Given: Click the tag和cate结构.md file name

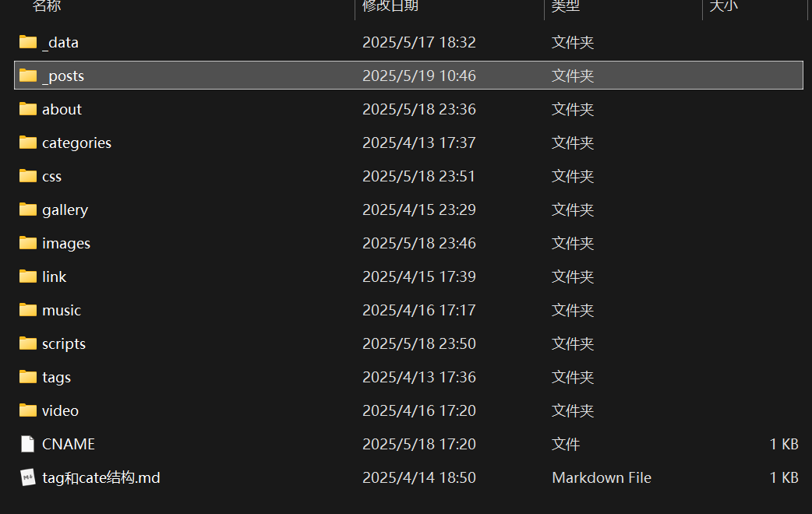Looking at the screenshot, I should coord(101,477).
